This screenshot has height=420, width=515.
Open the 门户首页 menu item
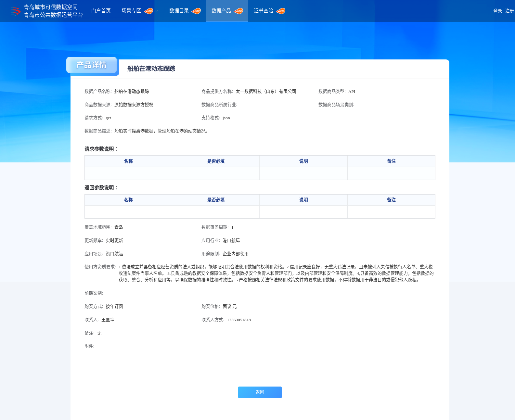click(101, 11)
